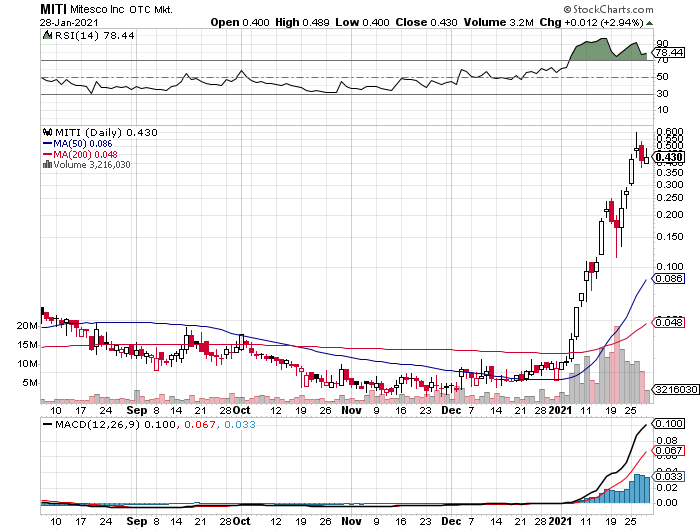
Task: Click the 'Close 0.430' header value
Action: [x=426, y=22]
